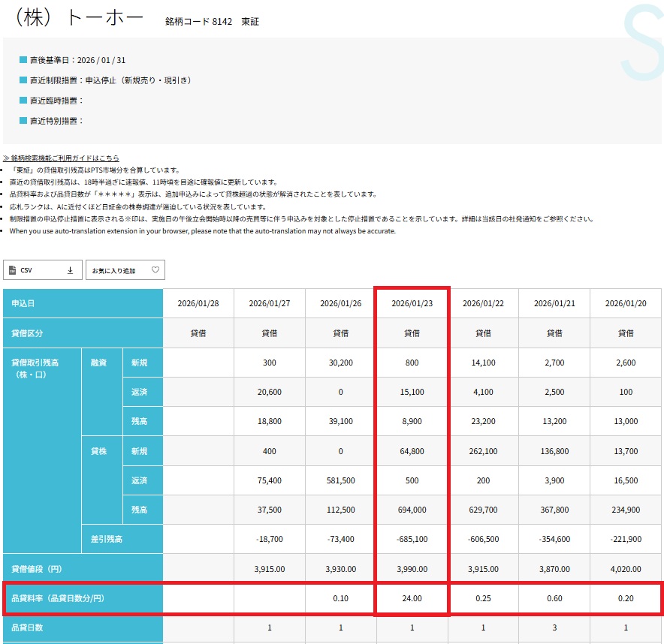The height and width of the screenshot is (644, 664).
Task: Click the download arrow on CSV button
Action: (x=71, y=270)
